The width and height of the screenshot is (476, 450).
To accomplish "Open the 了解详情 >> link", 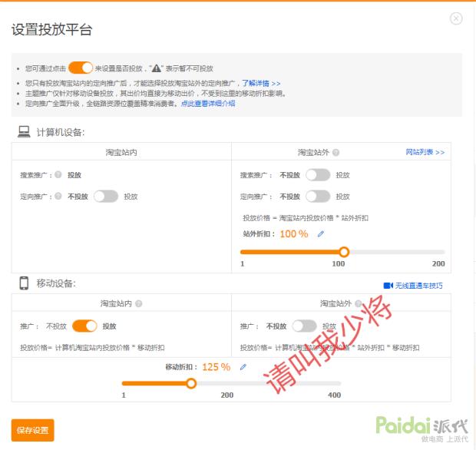I will 261,83.
